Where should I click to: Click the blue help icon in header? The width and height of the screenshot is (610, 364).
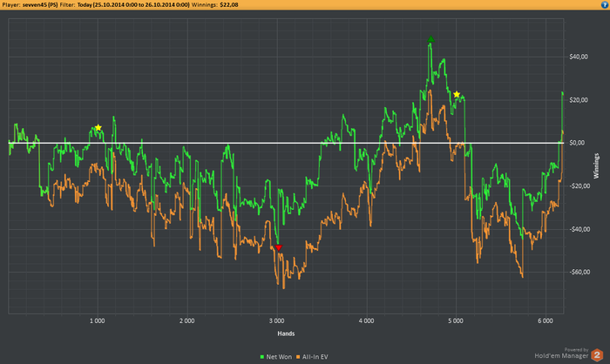(605, 4)
